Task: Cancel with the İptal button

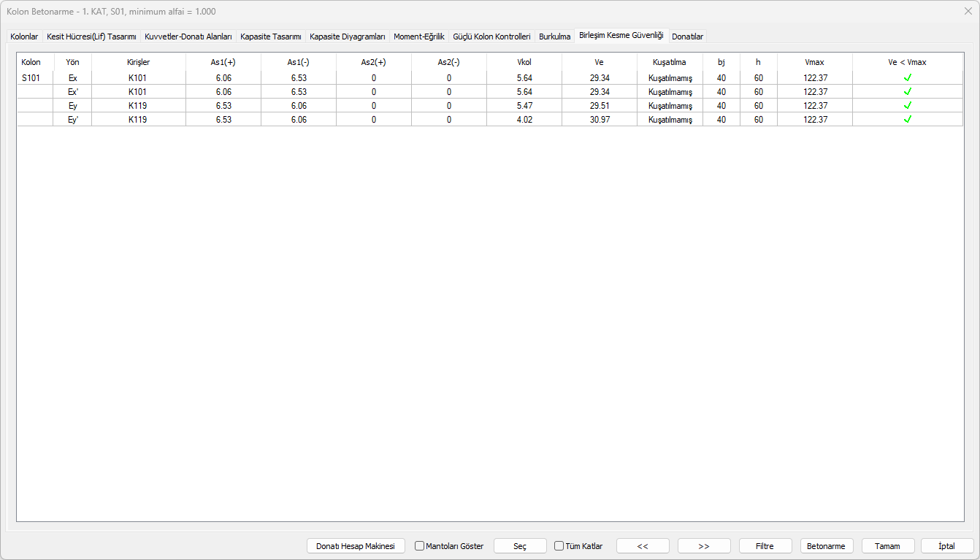Action: click(947, 546)
